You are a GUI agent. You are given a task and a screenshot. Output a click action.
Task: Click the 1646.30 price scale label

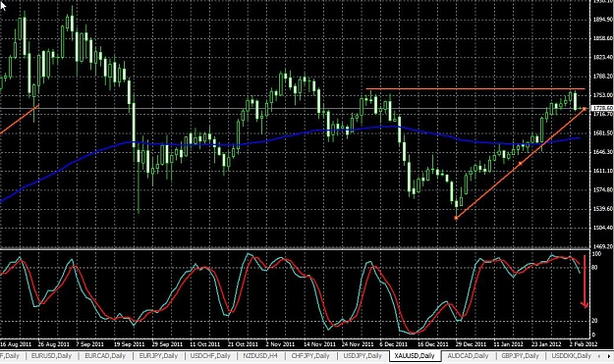point(602,152)
